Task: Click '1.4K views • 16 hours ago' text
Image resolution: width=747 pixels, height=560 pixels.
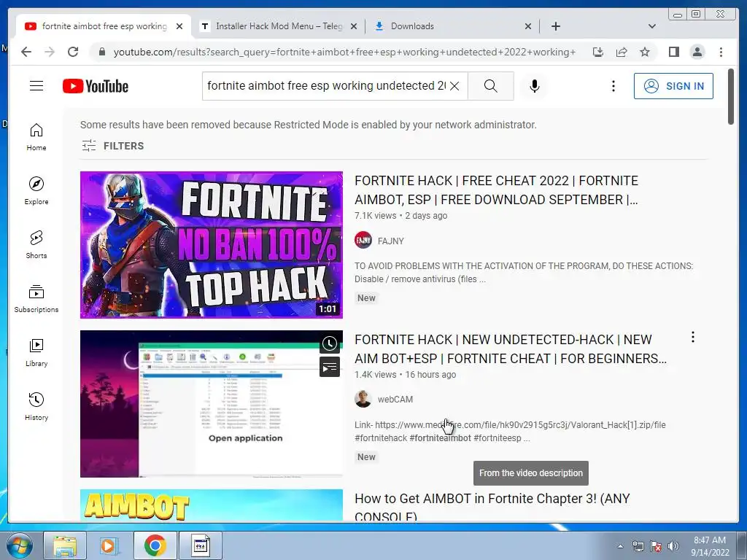Action: (405, 375)
